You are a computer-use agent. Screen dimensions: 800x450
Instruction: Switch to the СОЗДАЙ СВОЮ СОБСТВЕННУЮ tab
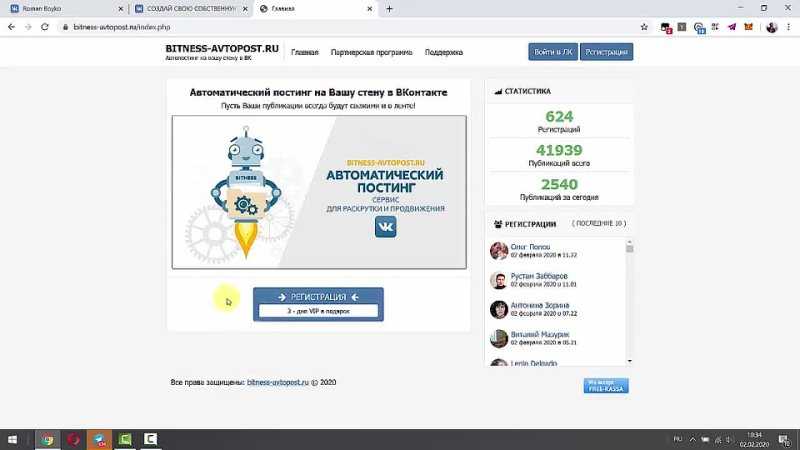tap(191, 9)
